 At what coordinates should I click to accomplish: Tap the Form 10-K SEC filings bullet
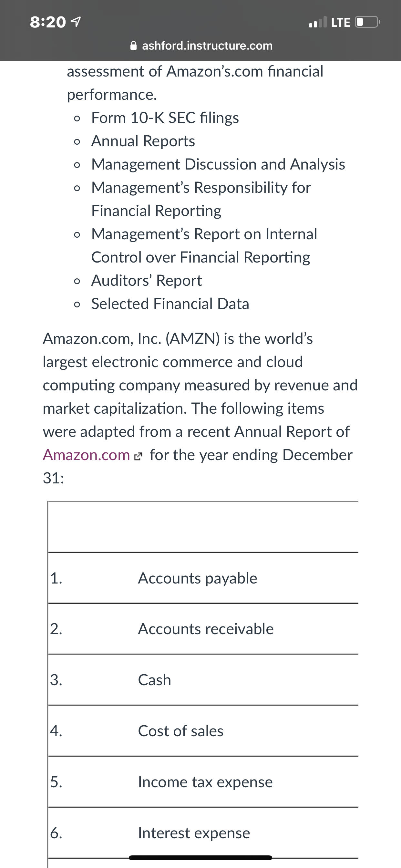[x=165, y=118]
